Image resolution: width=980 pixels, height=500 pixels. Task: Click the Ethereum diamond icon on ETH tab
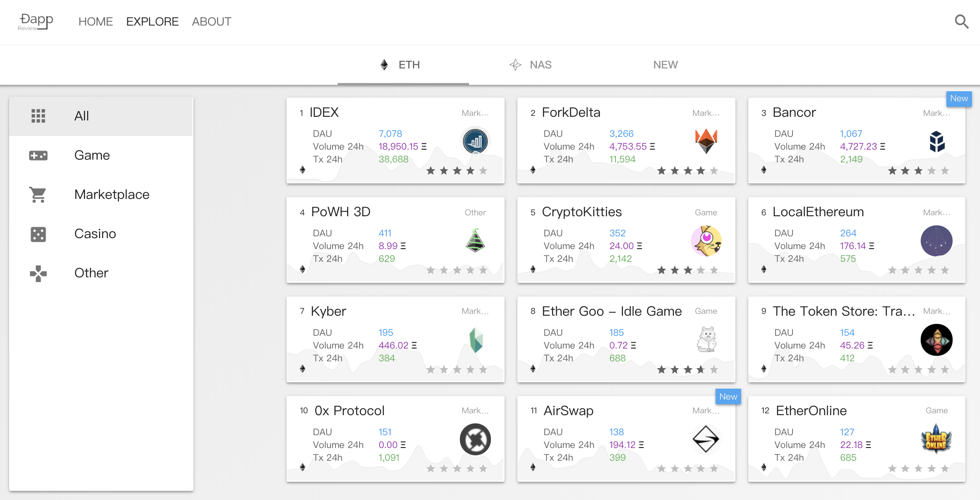tap(384, 64)
